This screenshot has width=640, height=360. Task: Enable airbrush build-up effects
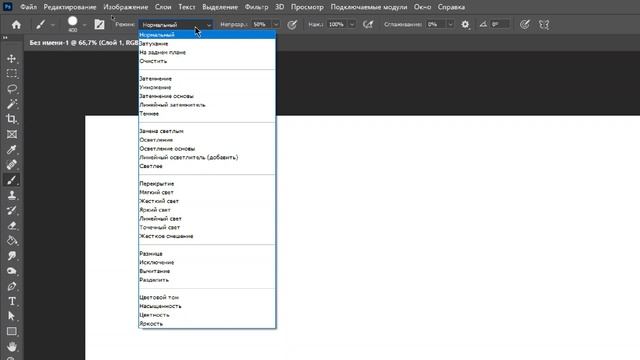tap(368, 24)
